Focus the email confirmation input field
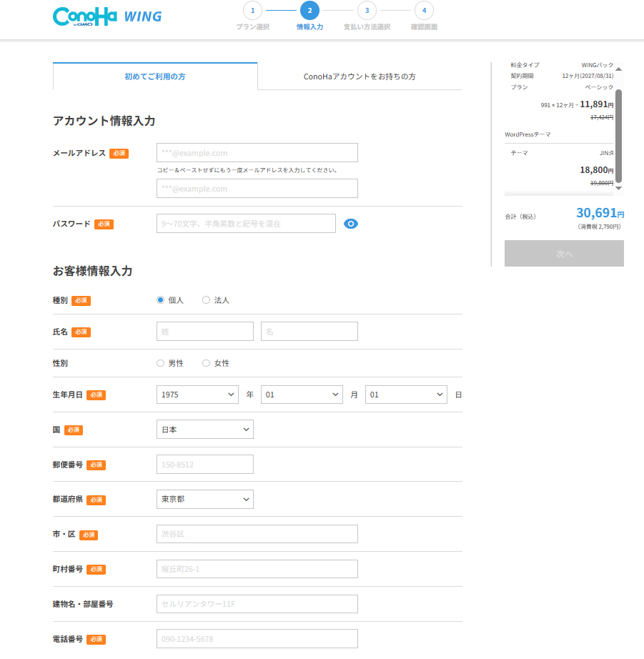Screen dimensions: 644x659 [x=257, y=189]
